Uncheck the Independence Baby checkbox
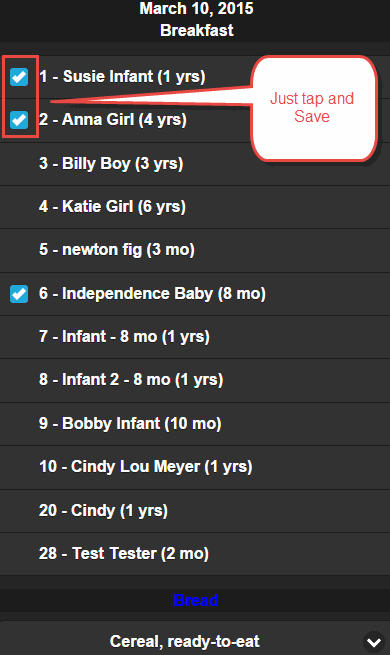 coord(19,294)
